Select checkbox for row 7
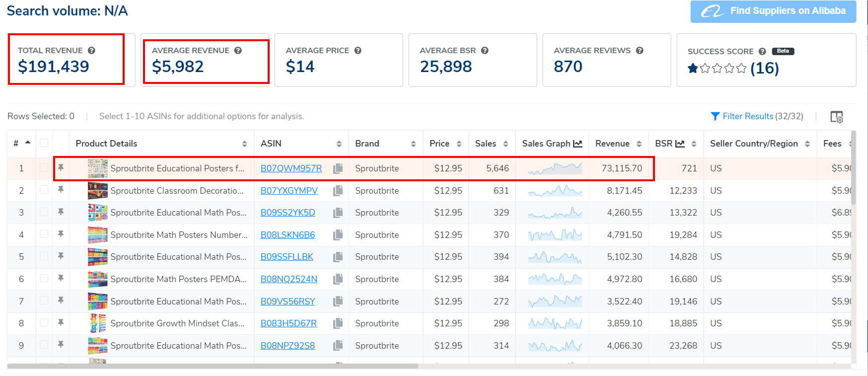Screen dimensions: 868x376 [44, 301]
